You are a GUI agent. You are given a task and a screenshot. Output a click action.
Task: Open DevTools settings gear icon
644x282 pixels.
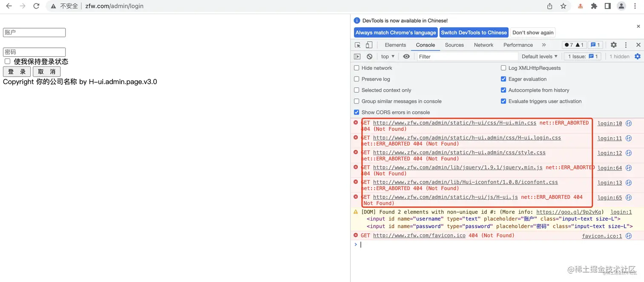[x=614, y=45]
